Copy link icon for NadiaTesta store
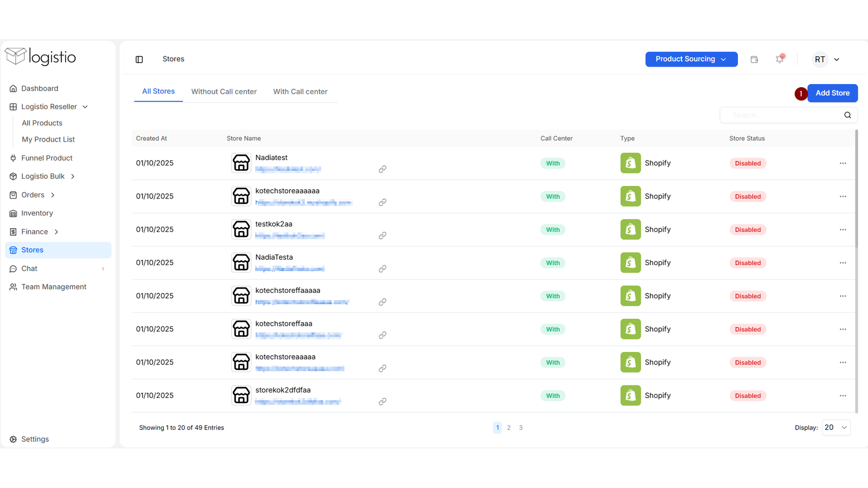 click(382, 268)
